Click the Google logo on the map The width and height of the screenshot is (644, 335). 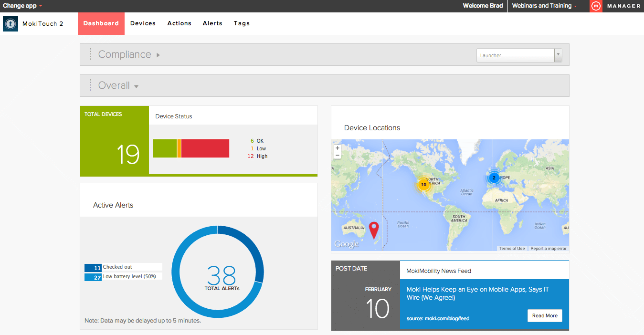point(347,244)
